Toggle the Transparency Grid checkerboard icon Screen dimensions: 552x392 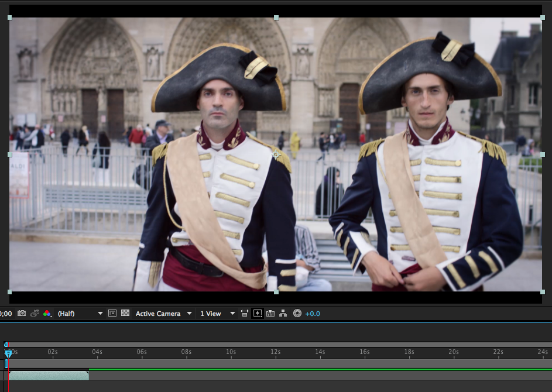click(124, 313)
